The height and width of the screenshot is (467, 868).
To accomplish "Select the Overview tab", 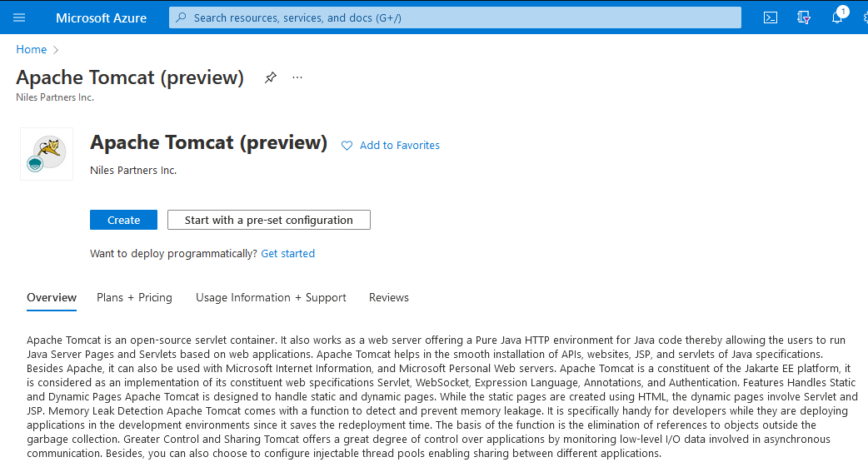I will pos(52,297).
